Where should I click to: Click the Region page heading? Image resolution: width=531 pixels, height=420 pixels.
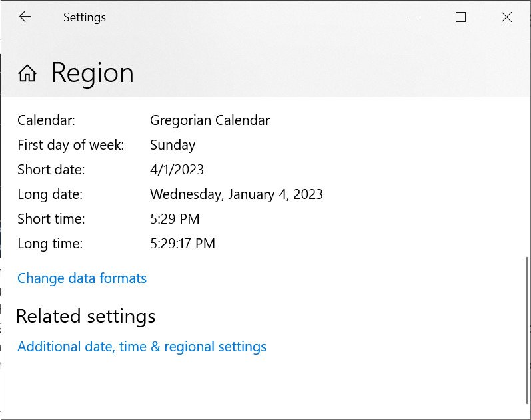coord(93,73)
